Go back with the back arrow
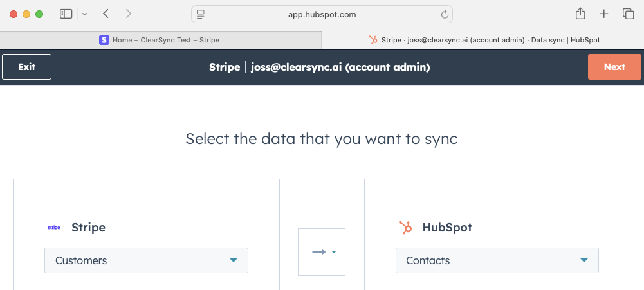Screen dimensions: 644x290 [106, 14]
